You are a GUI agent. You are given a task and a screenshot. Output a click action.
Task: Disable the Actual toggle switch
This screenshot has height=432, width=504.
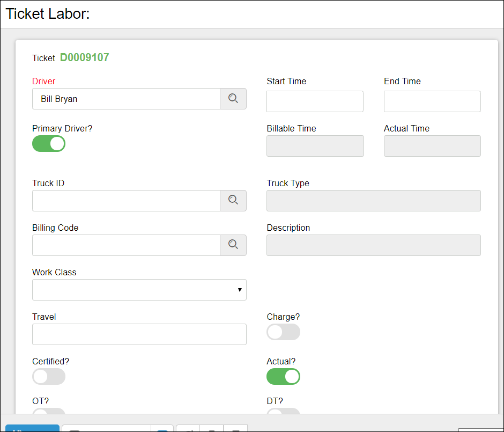[x=283, y=377]
